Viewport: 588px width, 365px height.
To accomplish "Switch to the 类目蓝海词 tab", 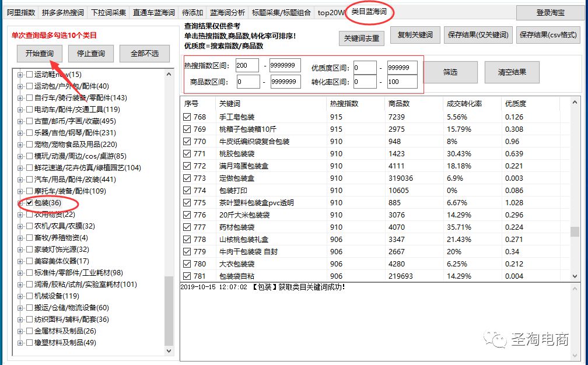I will [369, 11].
